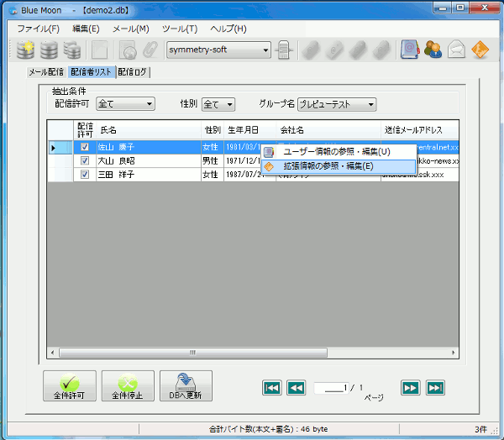This screenshot has width=504, height=440.
Task: Click the envelope mail icon in toolbar
Action: tap(457, 50)
